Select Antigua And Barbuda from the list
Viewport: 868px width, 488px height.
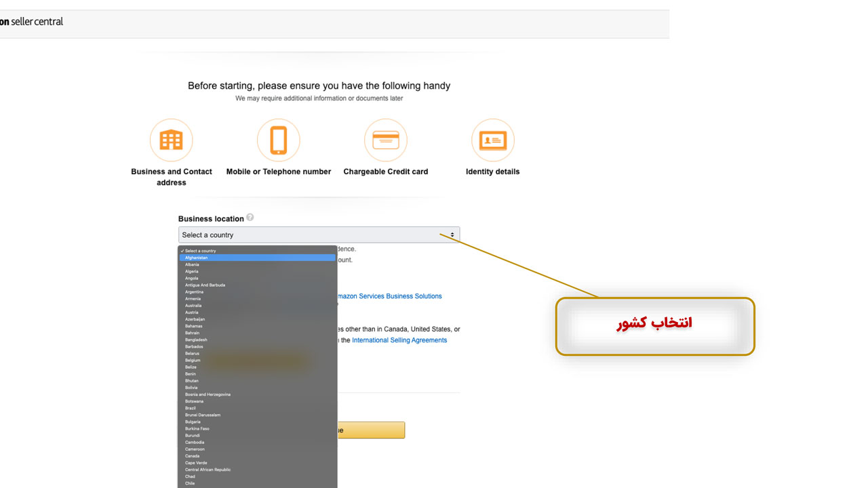click(258, 285)
